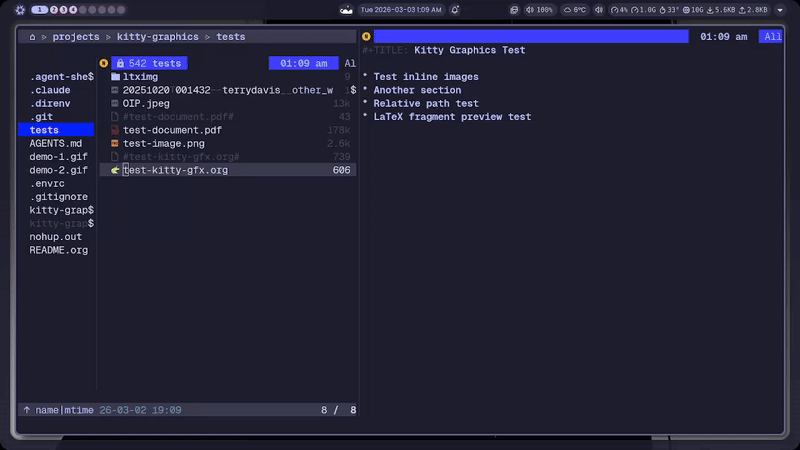Open the notification bell in the top bar
800x450 pixels.
(x=455, y=10)
